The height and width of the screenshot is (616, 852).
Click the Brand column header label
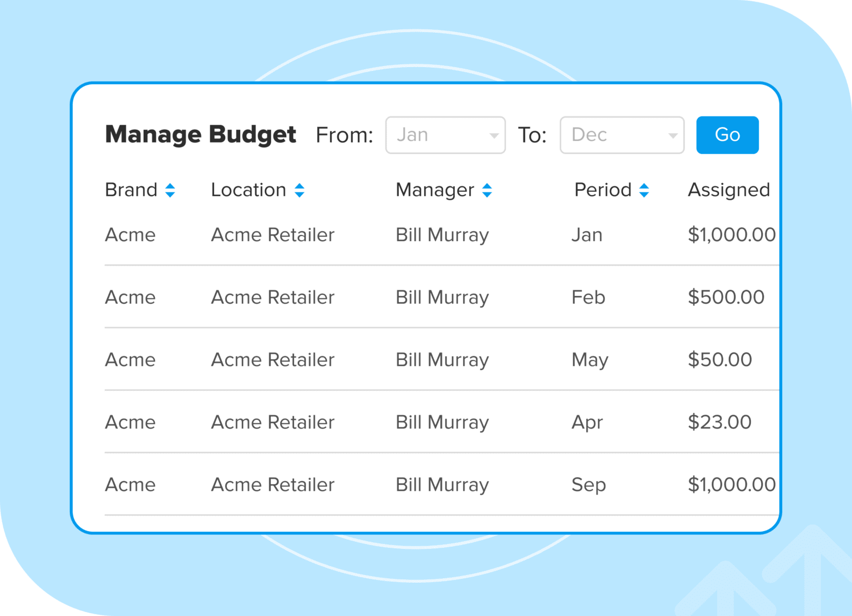click(x=131, y=190)
